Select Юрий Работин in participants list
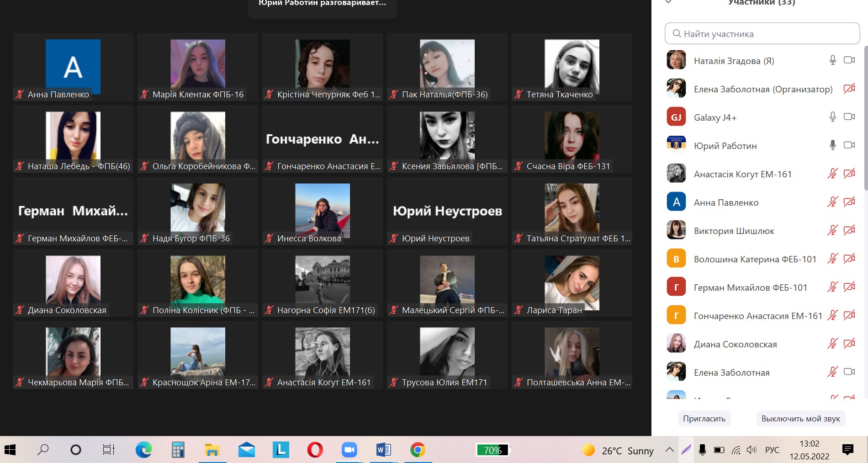868x463 pixels. pos(725,146)
